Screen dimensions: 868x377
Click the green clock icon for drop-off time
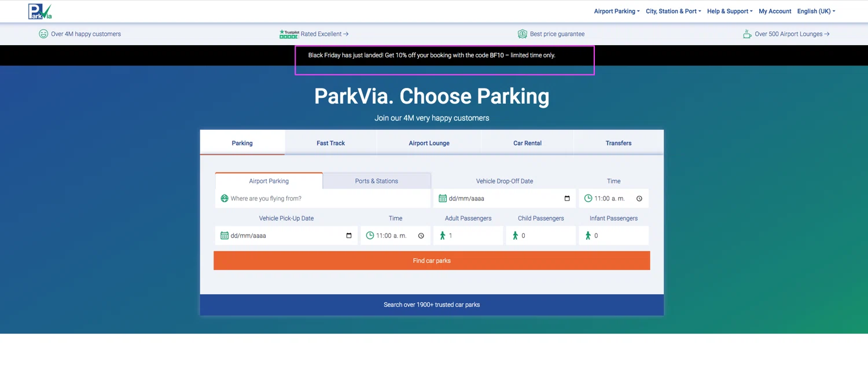588,199
